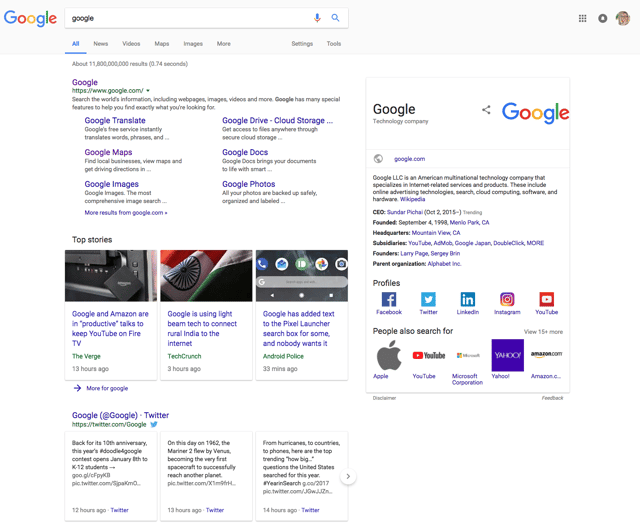The width and height of the screenshot is (640, 531).
Task: Click More results from google.com
Action: tap(126, 213)
